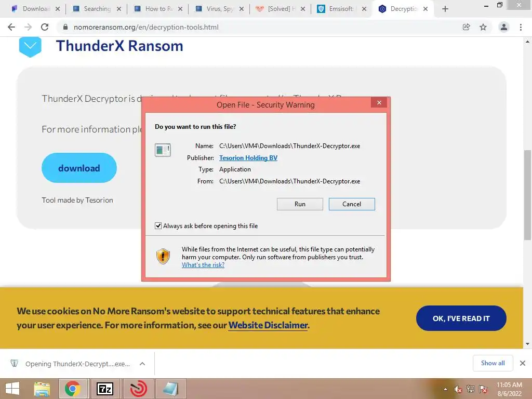Click the Chrome forward arrow
This screenshot has width=532, height=399.
click(28, 27)
